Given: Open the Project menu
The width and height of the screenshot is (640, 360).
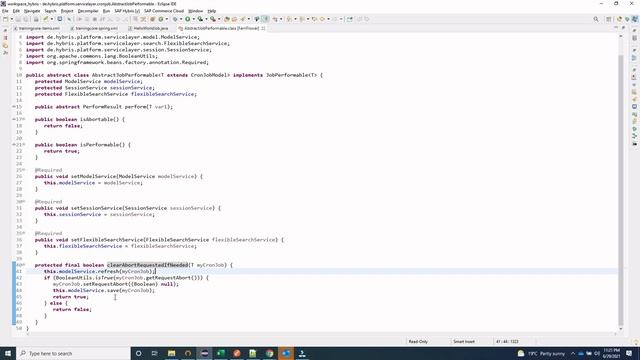Looking at the screenshot, I should tap(67, 11).
